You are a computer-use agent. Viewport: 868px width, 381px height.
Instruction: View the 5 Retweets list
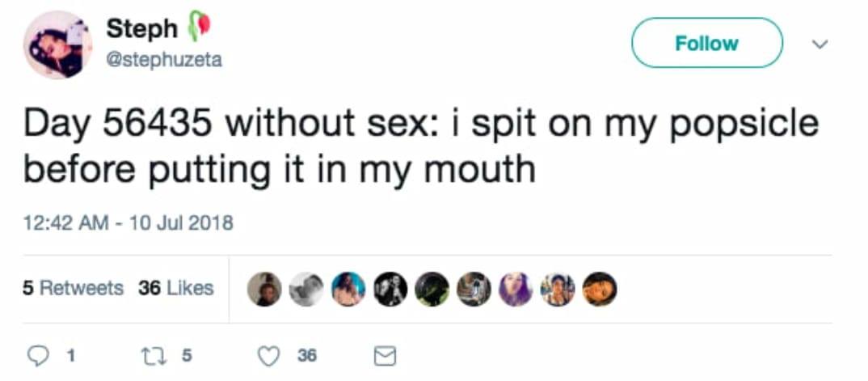point(73,288)
